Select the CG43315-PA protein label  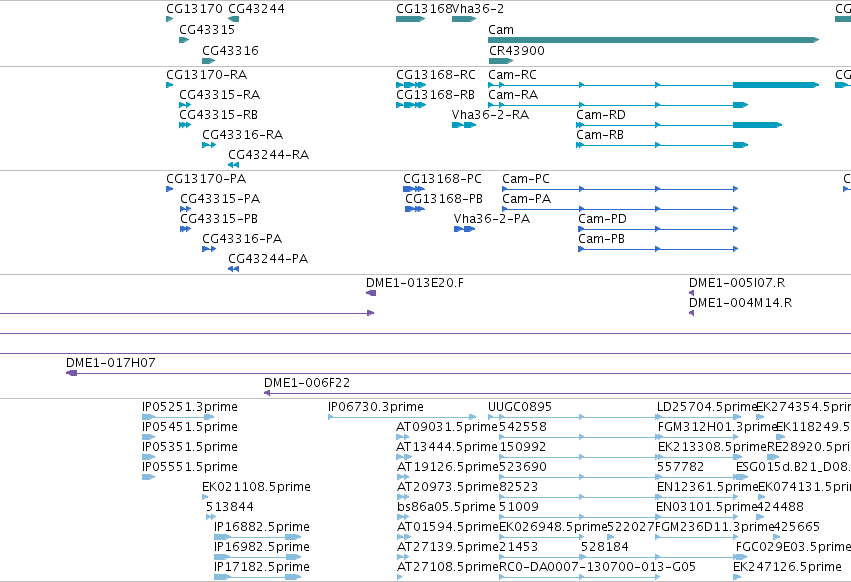[220, 199]
